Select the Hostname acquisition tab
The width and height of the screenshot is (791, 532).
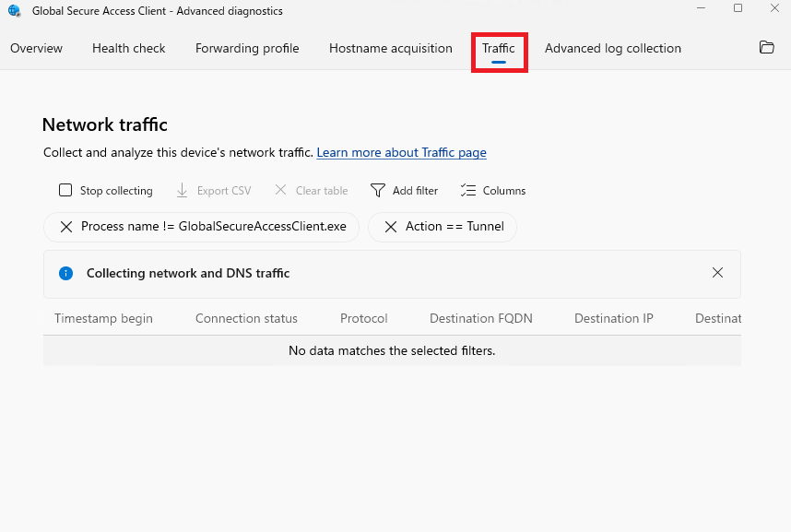pos(391,49)
